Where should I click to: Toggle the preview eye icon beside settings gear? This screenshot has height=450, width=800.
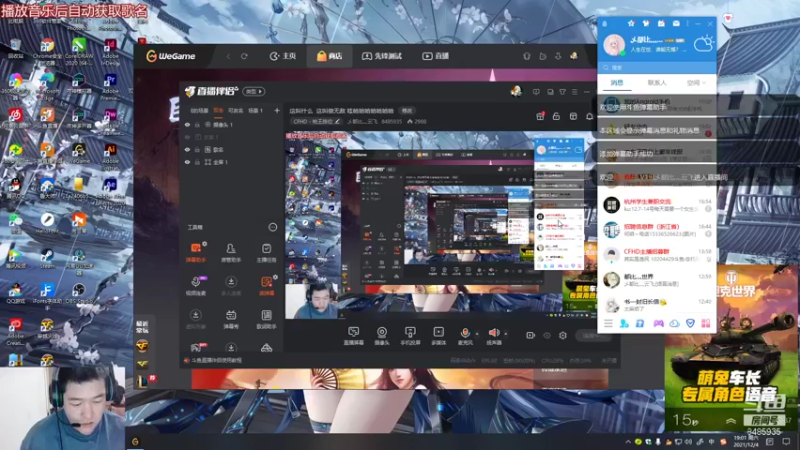tap(547, 335)
